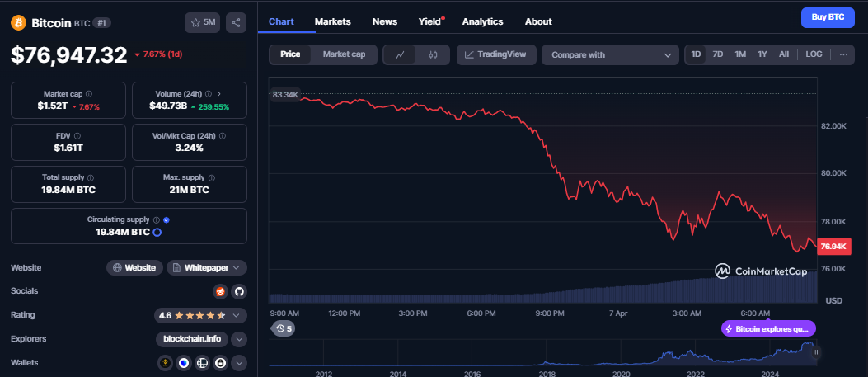Open the Market cap info tooltip icon
This screenshot has width=868, height=377.
[x=89, y=94]
